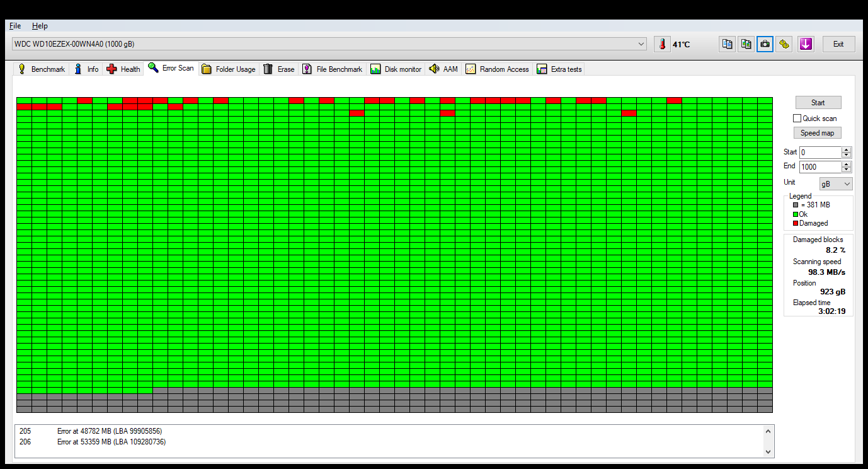868x469 pixels.
Task: Click the Extra tests icon
Action: pyautogui.click(x=542, y=69)
